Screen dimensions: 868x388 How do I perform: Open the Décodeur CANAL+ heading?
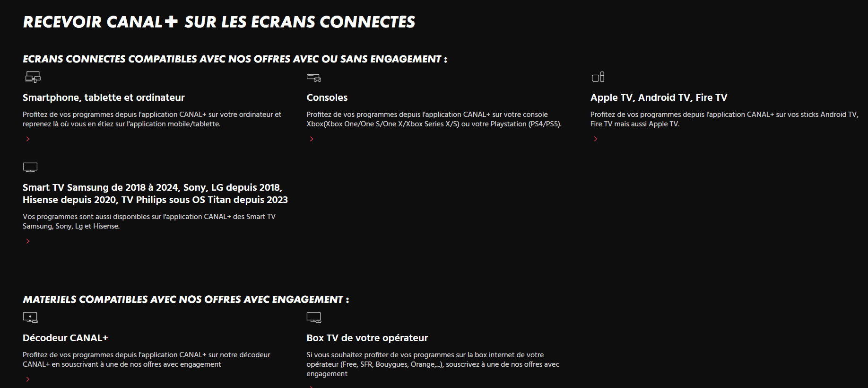(x=65, y=338)
